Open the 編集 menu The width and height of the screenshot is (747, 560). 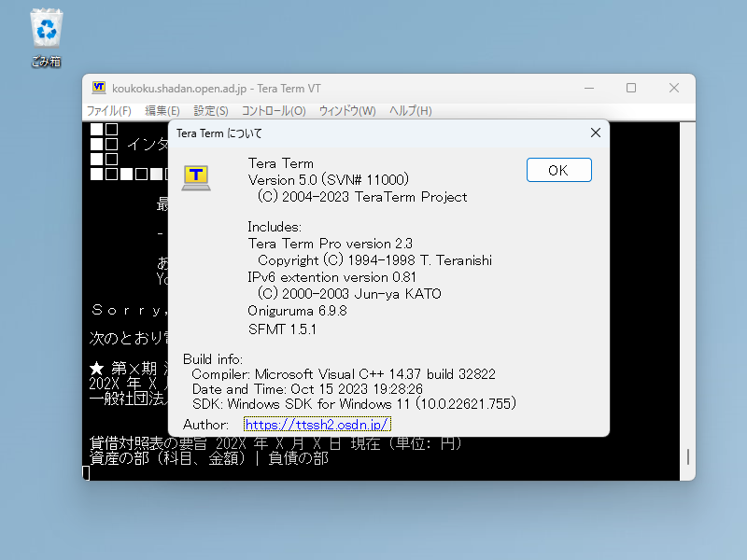click(161, 110)
